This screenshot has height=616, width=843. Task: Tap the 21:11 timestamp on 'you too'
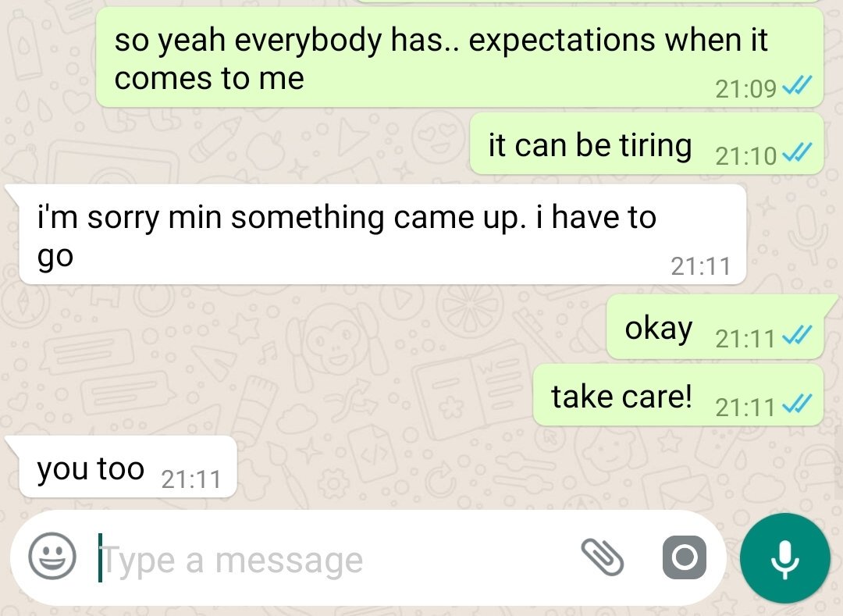click(191, 479)
